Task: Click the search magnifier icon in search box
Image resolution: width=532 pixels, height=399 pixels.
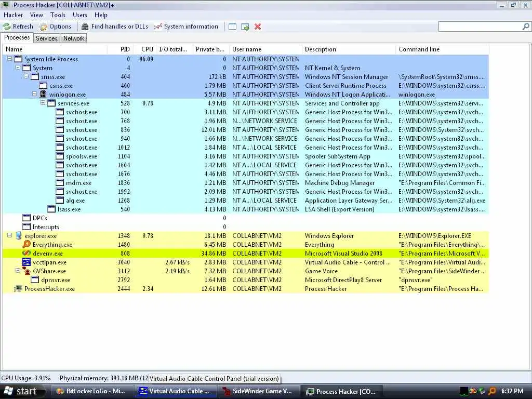Action: (526, 26)
